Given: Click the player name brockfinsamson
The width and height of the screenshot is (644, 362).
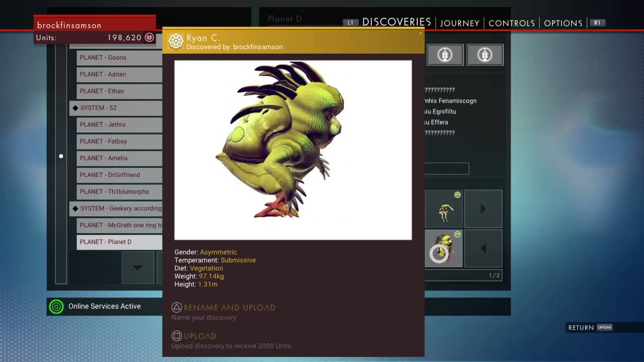Looking at the screenshot, I should pyautogui.click(x=69, y=25).
